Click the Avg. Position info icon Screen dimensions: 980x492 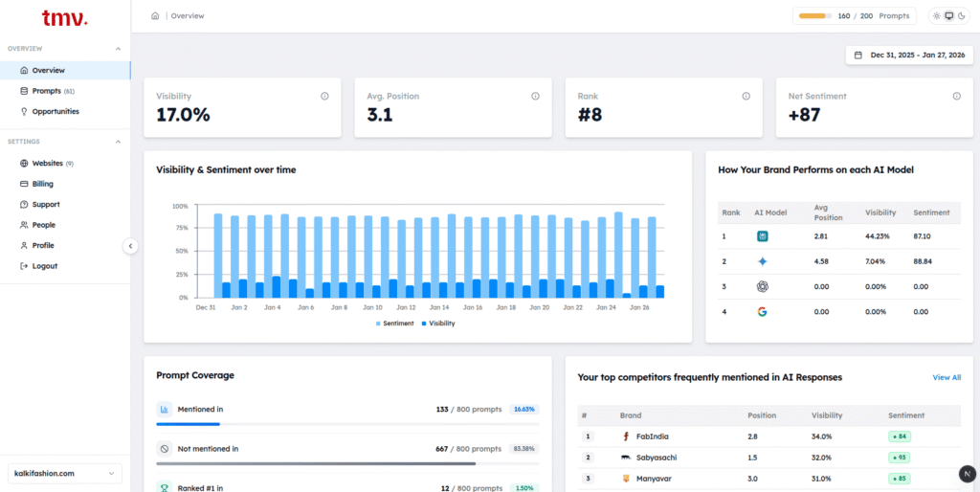(x=535, y=97)
